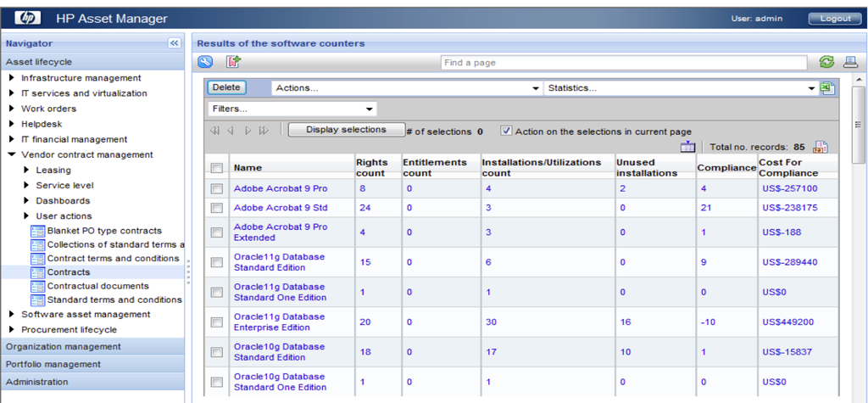This screenshot has height=403, width=868.
Task: Check the Adobe Acrobat 9 Pro Extended checkbox
Action: (216, 232)
